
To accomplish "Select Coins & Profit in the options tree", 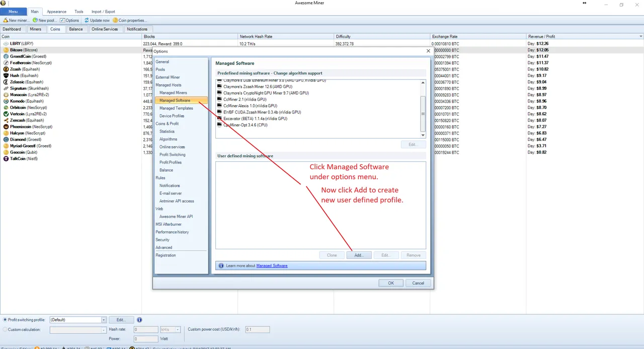I will pos(167,124).
